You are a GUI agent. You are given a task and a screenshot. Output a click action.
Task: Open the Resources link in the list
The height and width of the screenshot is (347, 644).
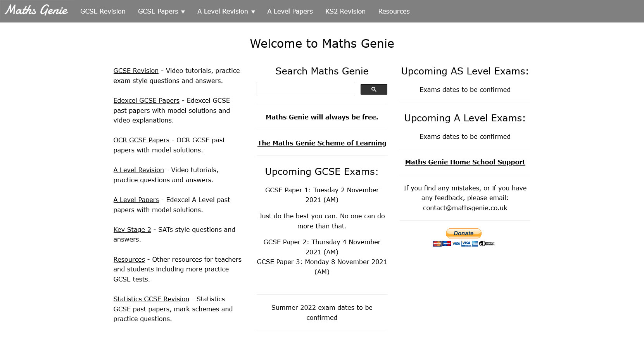coord(129,259)
